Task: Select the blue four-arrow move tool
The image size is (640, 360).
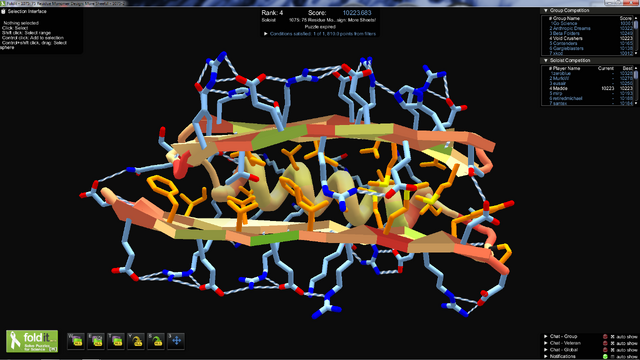Action: (176, 341)
